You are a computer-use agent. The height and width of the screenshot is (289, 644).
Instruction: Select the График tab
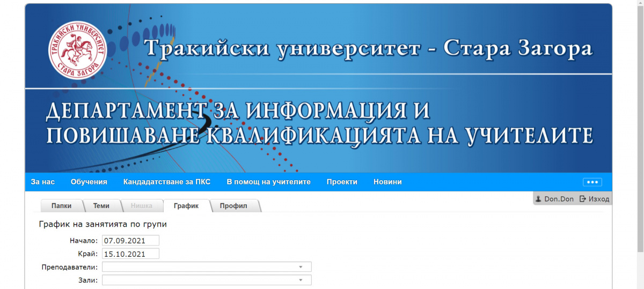pyautogui.click(x=186, y=206)
